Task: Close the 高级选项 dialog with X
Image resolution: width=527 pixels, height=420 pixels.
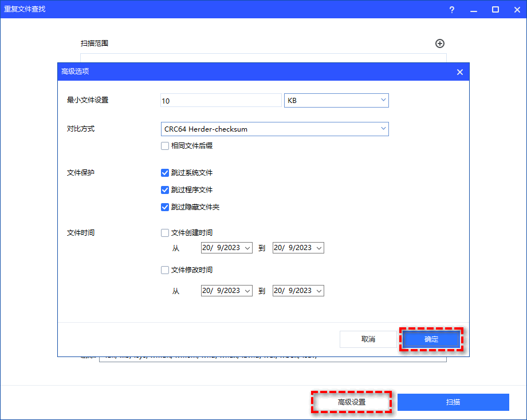Action: [459, 72]
